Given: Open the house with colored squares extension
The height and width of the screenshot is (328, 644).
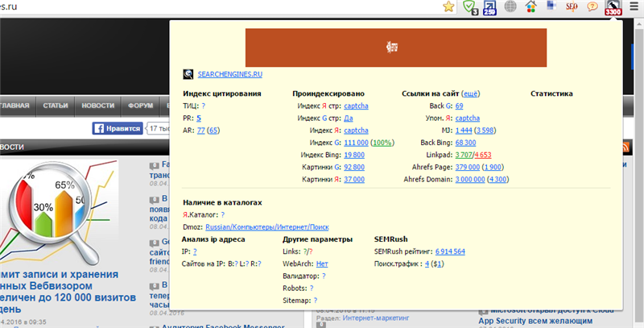Looking at the screenshot, I should [530, 6].
